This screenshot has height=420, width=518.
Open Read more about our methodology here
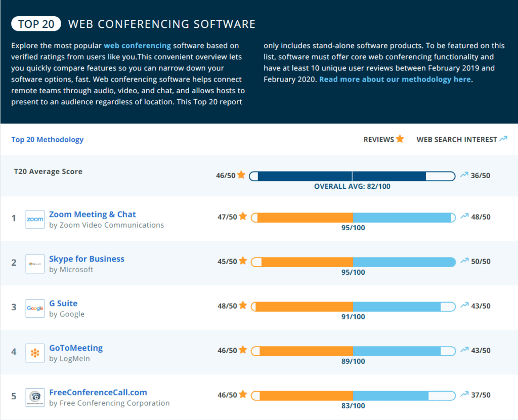(395, 79)
